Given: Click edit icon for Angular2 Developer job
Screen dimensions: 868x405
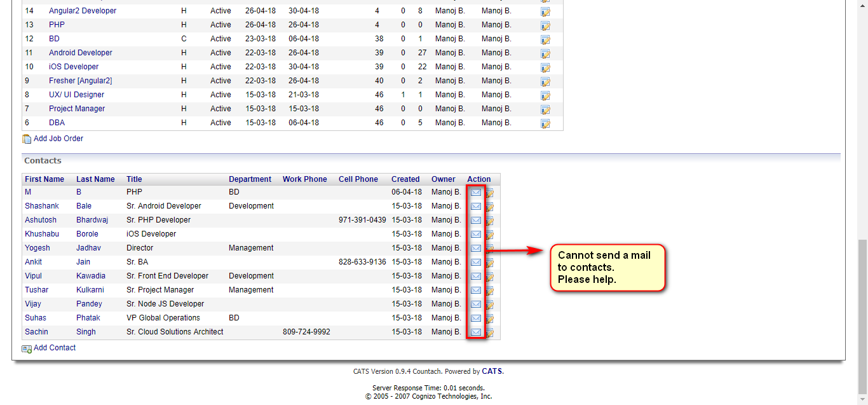Looking at the screenshot, I should 545,11.
